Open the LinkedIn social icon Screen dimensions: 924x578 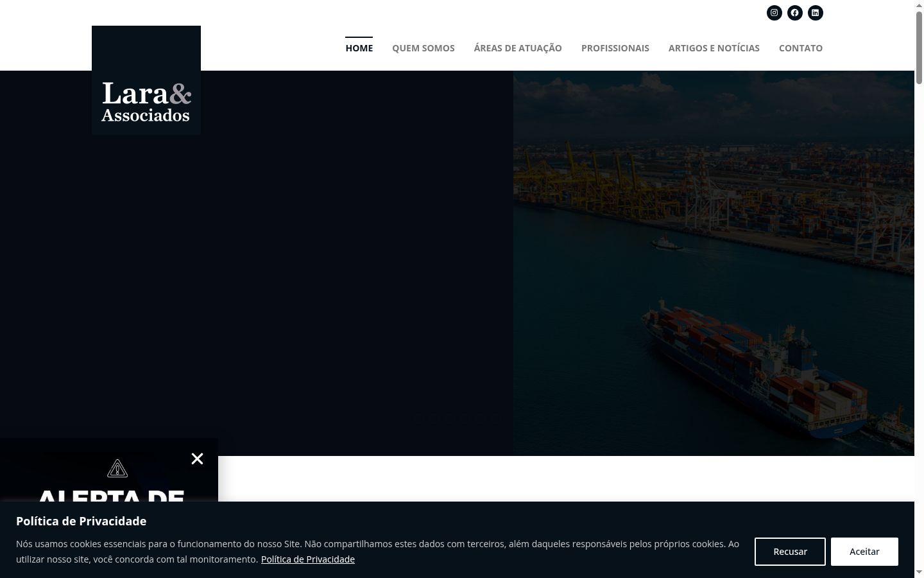[816, 13]
